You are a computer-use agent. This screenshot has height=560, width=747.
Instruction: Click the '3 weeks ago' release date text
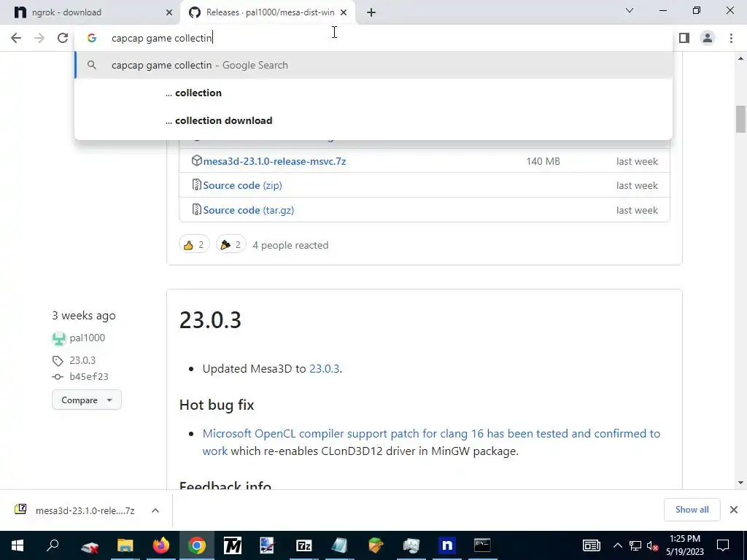click(84, 316)
